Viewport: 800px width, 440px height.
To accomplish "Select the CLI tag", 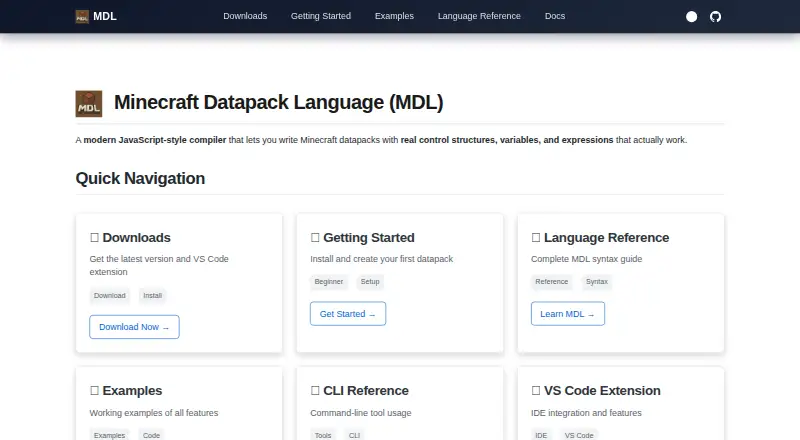I will click(x=355, y=435).
